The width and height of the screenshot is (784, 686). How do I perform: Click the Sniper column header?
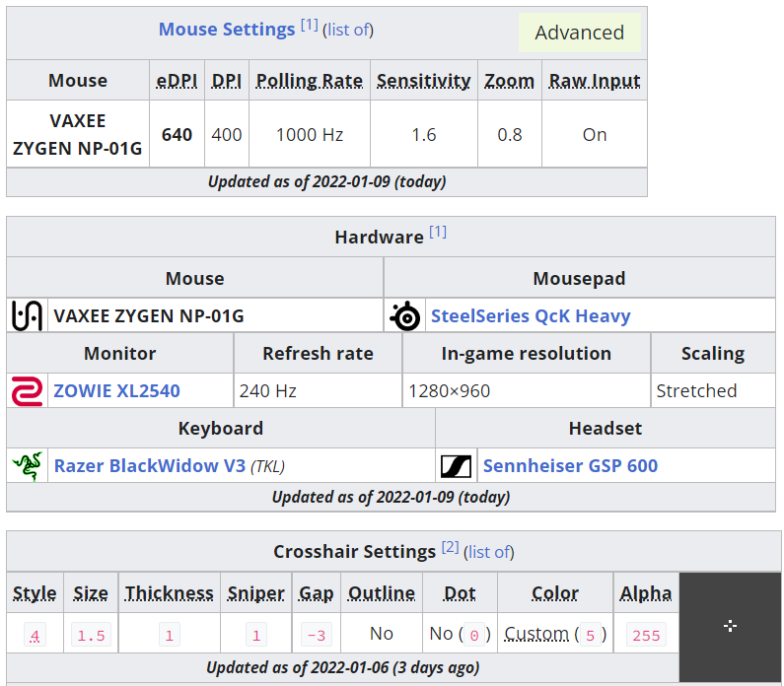tap(256, 593)
